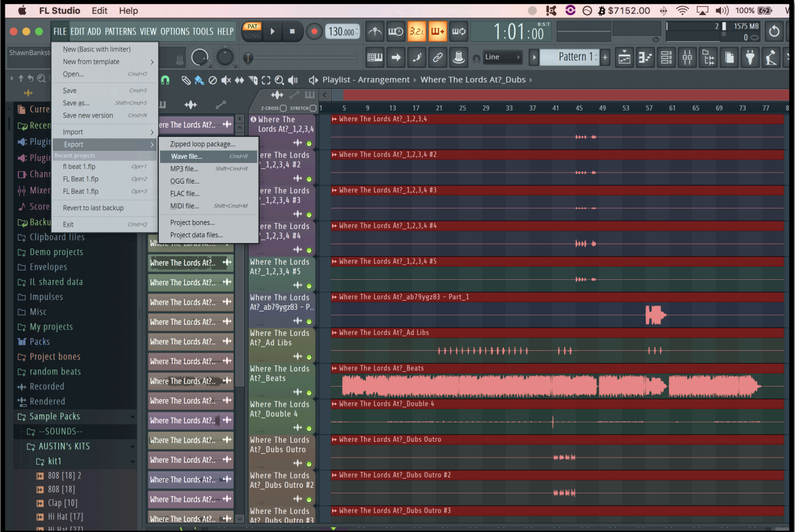Select the Select tool in Playlist toolbar

[266, 80]
